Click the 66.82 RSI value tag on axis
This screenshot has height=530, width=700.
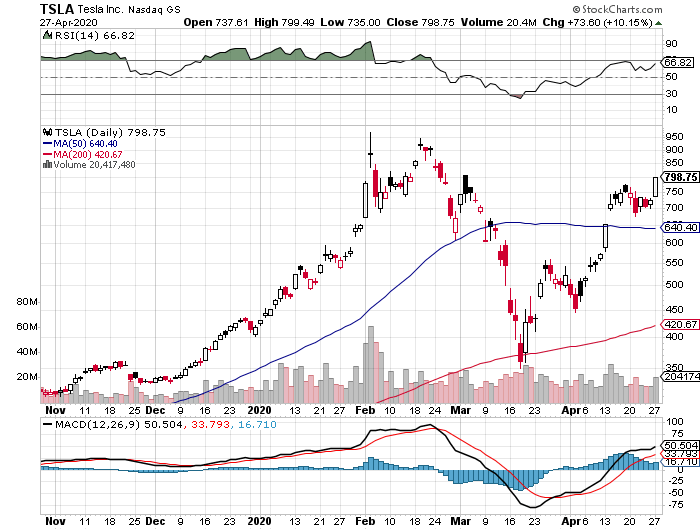point(678,62)
